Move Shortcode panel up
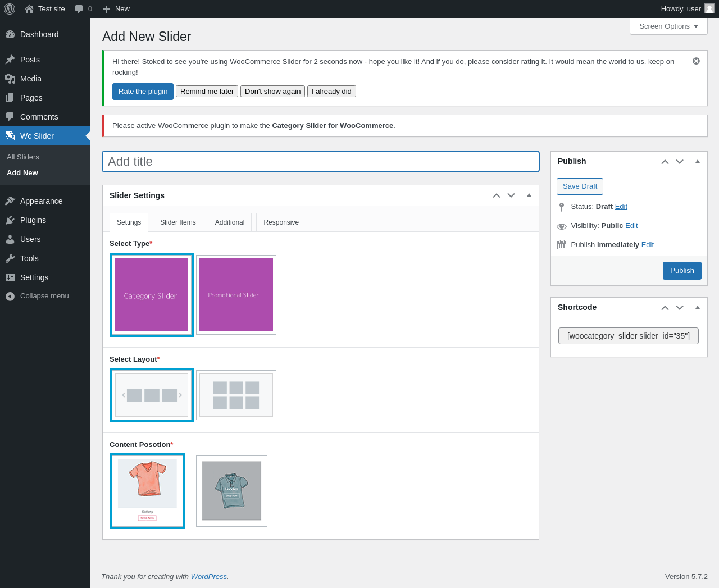This screenshot has width=719, height=588. tap(665, 308)
